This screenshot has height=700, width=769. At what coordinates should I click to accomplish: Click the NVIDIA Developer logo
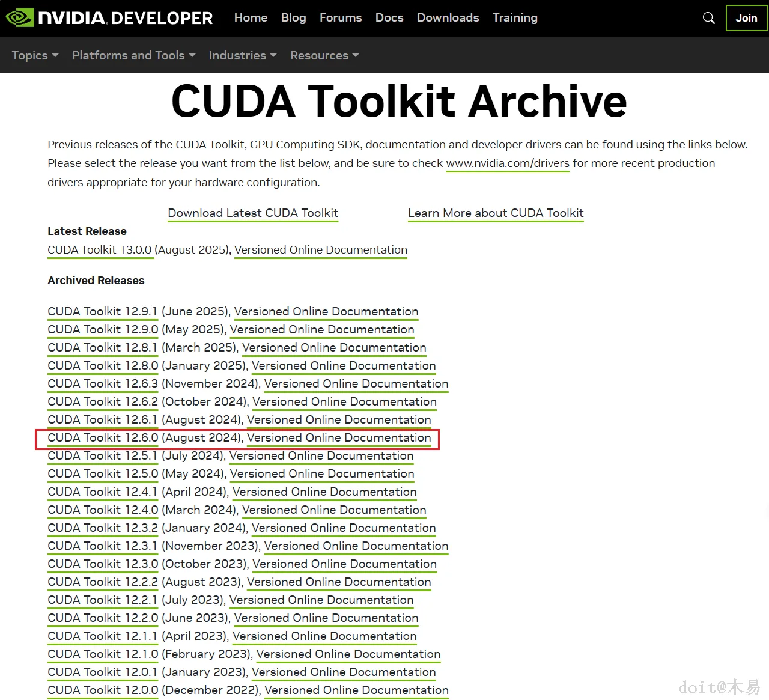coord(109,18)
